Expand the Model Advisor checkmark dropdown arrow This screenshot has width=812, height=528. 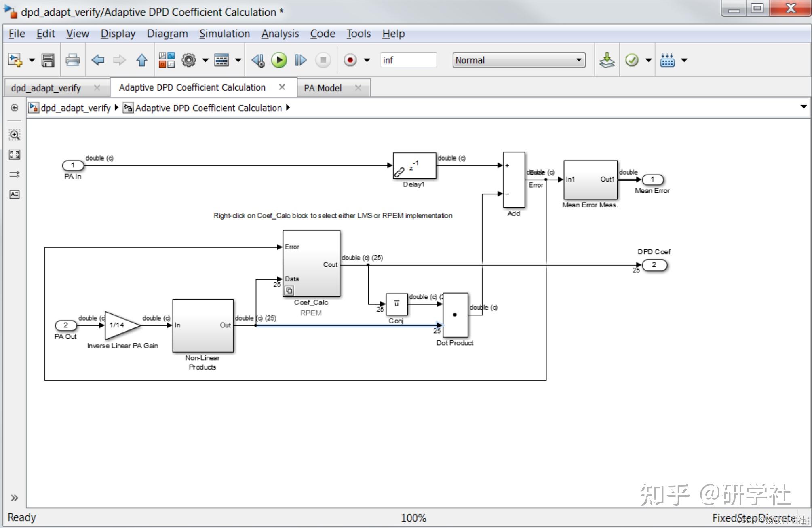click(x=648, y=60)
